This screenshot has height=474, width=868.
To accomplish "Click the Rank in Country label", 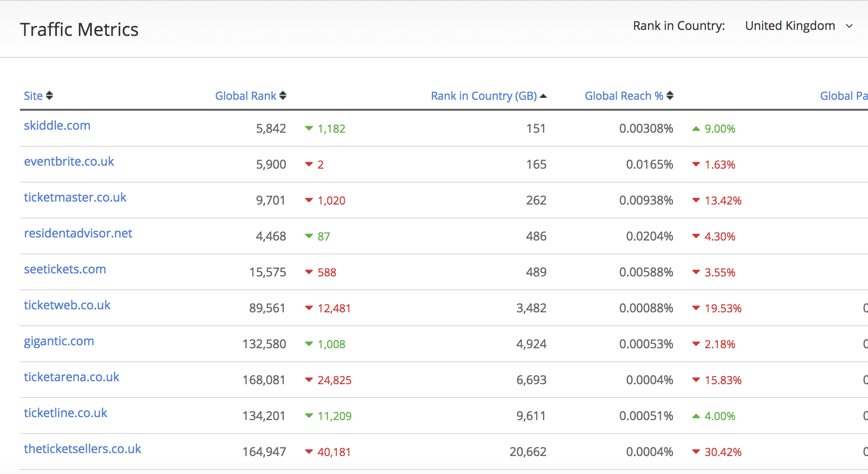I will click(x=679, y=26).
